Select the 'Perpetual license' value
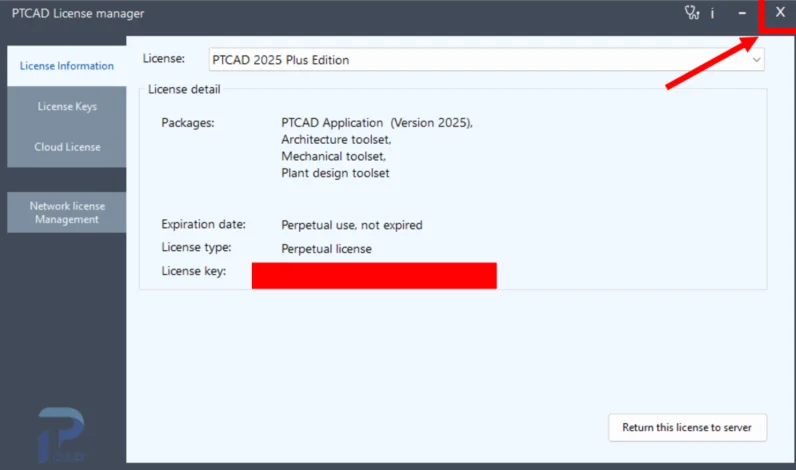 [326, 249]
